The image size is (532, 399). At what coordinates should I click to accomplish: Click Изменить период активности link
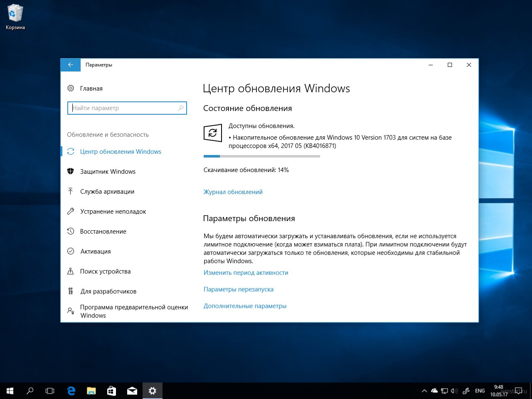pyautogui.click(x=246, y=273)
